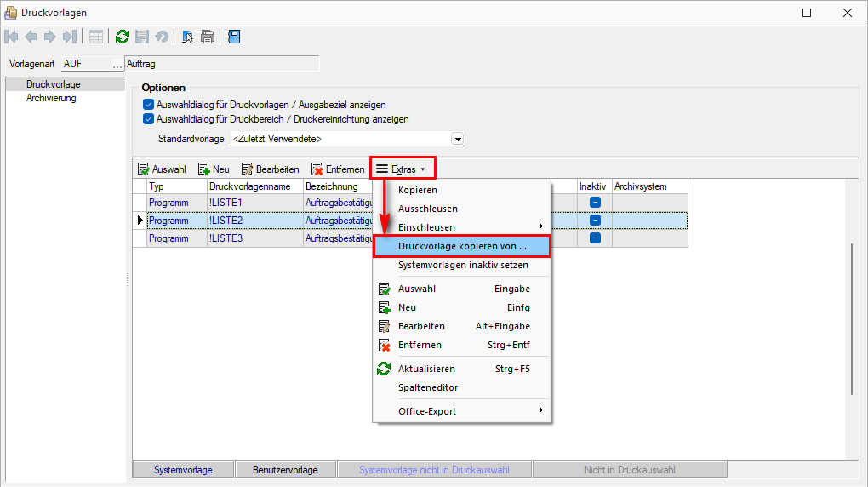The image size is (868, 487).
Task: Click the Benutzervorlage legend label
Action: tap(285, 470)
